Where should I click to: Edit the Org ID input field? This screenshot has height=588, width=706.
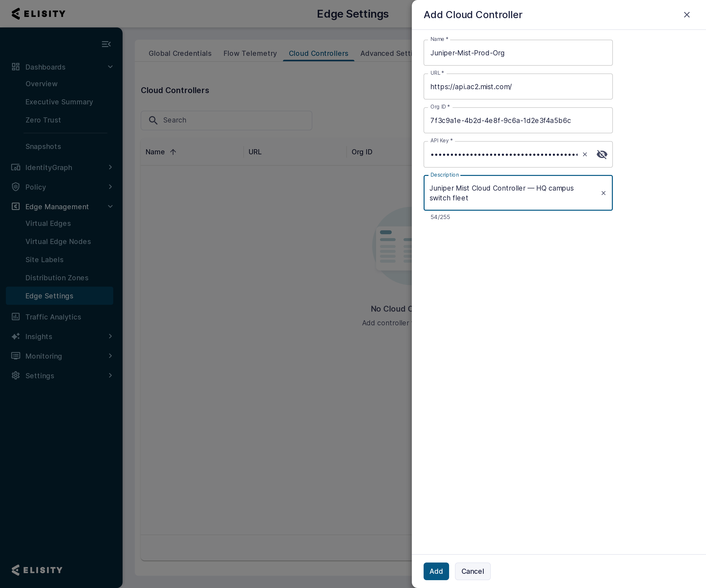pos(518,120)
